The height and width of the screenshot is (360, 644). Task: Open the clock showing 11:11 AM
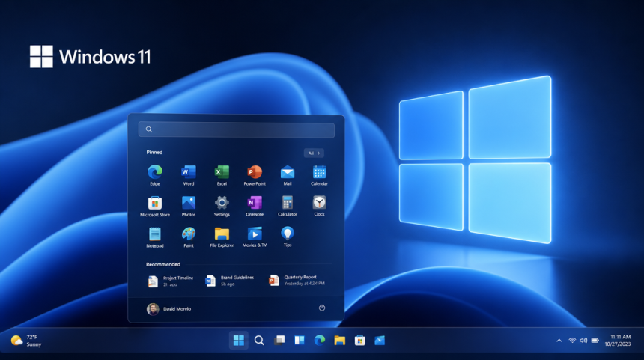click(x=618, y=341)
